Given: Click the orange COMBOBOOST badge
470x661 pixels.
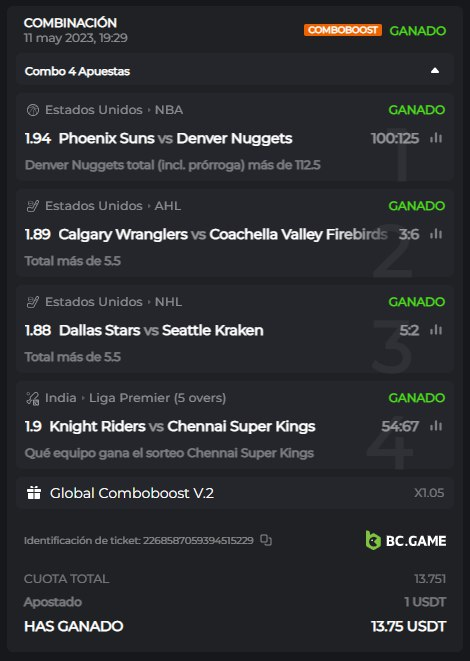Looking at the screenshot, I should pyautogui.click(x=343, y=30).
